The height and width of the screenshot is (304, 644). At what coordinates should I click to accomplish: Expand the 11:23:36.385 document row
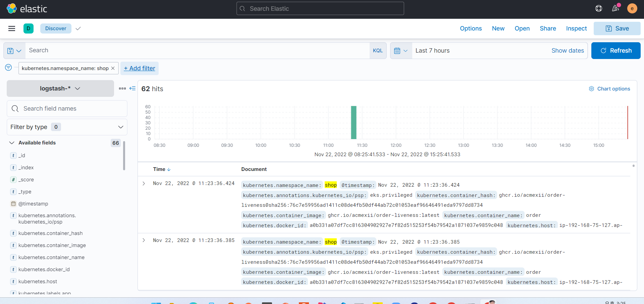click(144, 240)
